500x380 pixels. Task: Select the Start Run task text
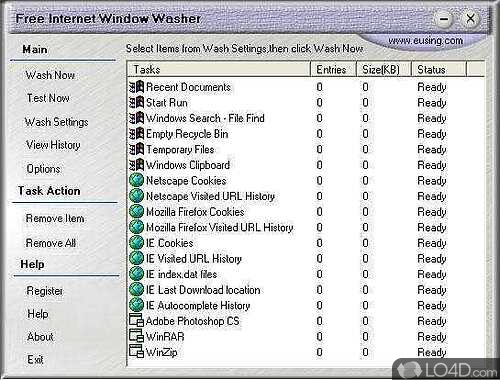[167, 103]
